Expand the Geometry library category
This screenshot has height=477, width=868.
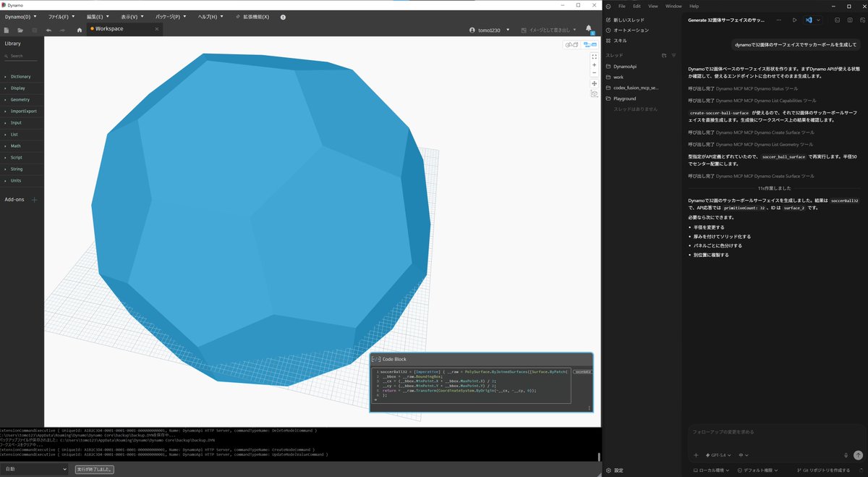22,100
